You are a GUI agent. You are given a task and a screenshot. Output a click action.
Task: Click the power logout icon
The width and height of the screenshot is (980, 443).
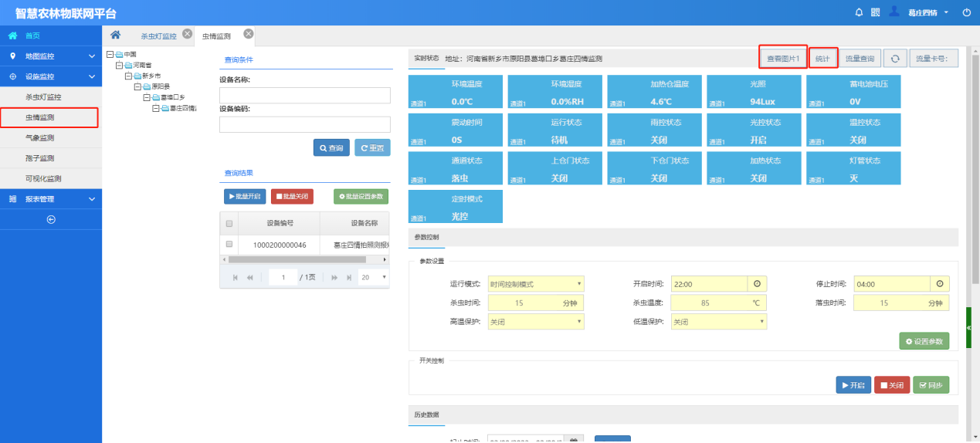coord(966,12)
